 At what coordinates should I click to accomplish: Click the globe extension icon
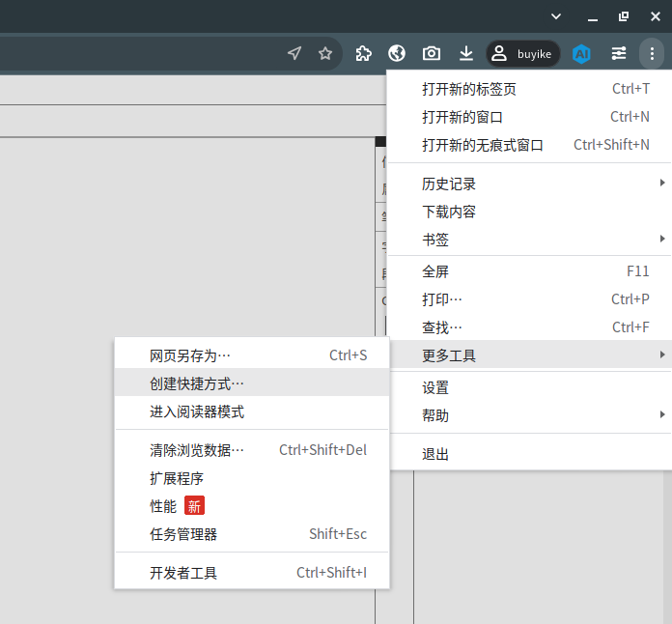click(x=397, y=53)
